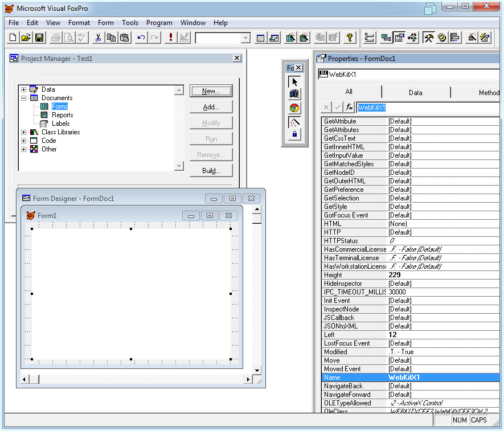Open the WebKitX1 object selector combo box
Viewport: 504px width, 431px height.
point(408,75)
